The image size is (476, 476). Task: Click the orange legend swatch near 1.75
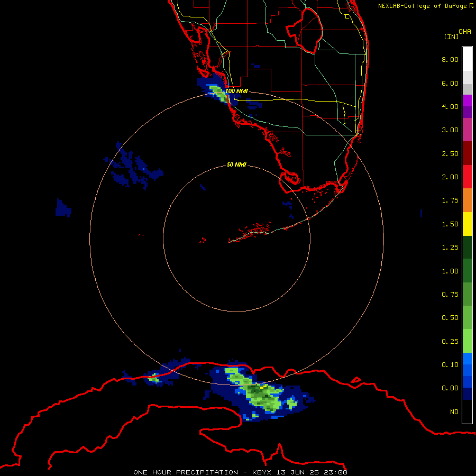(x=467, y=200)
